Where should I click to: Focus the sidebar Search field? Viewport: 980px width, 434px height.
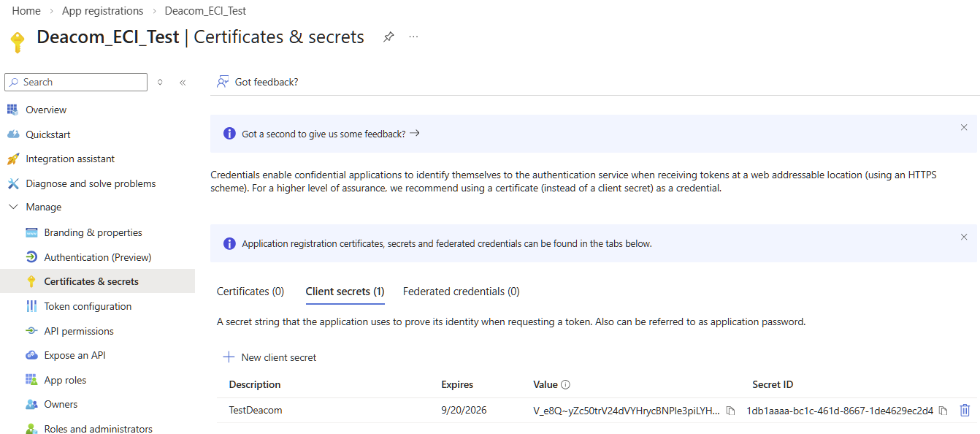pos(80,83)
